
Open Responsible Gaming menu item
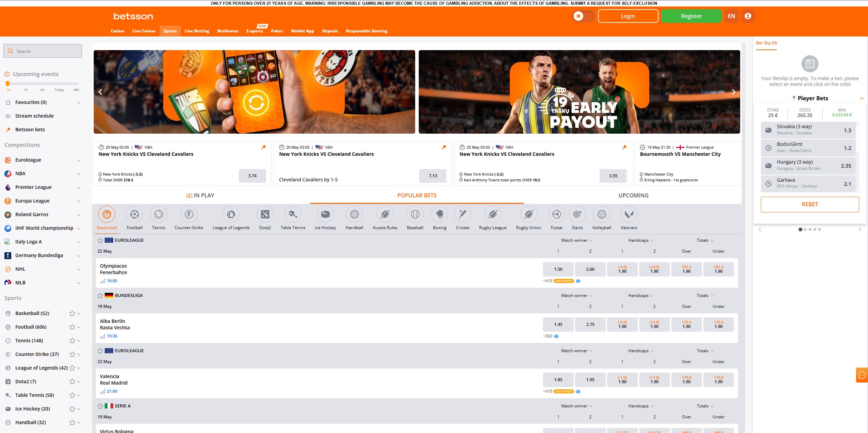pos(367,31)
